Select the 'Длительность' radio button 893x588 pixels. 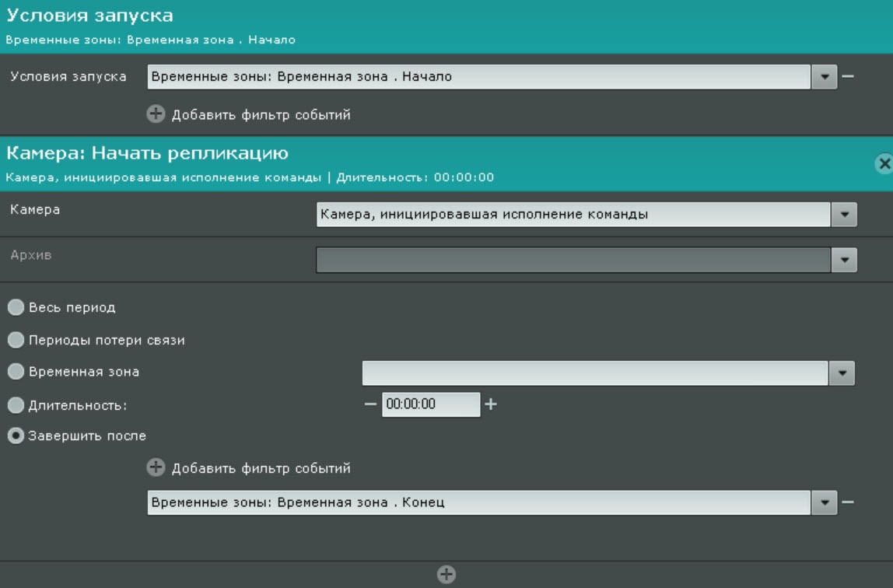(16, 405)
